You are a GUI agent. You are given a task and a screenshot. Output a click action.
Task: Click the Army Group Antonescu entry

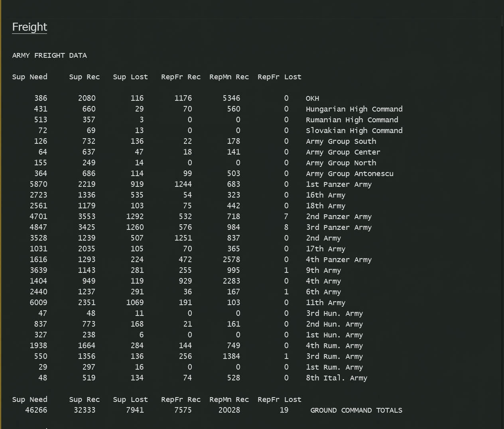point(349,173)
